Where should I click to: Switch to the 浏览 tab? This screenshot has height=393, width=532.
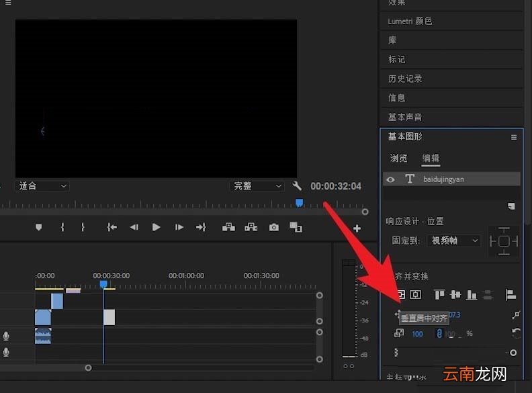pos(398,158)
